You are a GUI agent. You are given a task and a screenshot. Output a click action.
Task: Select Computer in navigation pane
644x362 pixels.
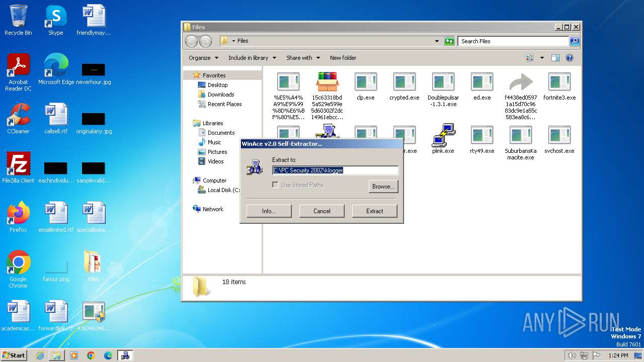click(x=214, y=180)
